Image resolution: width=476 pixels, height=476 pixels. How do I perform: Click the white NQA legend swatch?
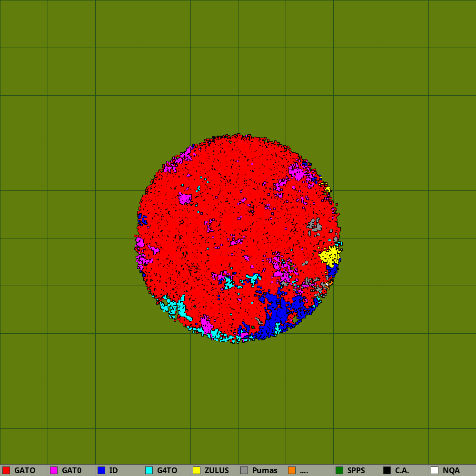435,470
